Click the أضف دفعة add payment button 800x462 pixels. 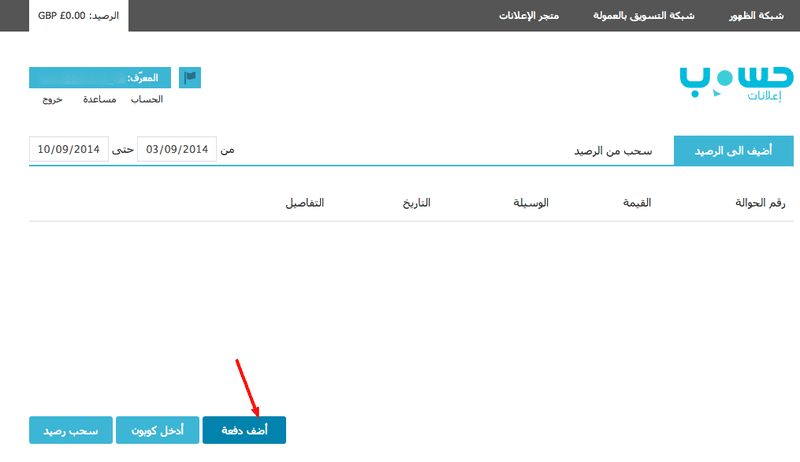[x=244, y=430]
